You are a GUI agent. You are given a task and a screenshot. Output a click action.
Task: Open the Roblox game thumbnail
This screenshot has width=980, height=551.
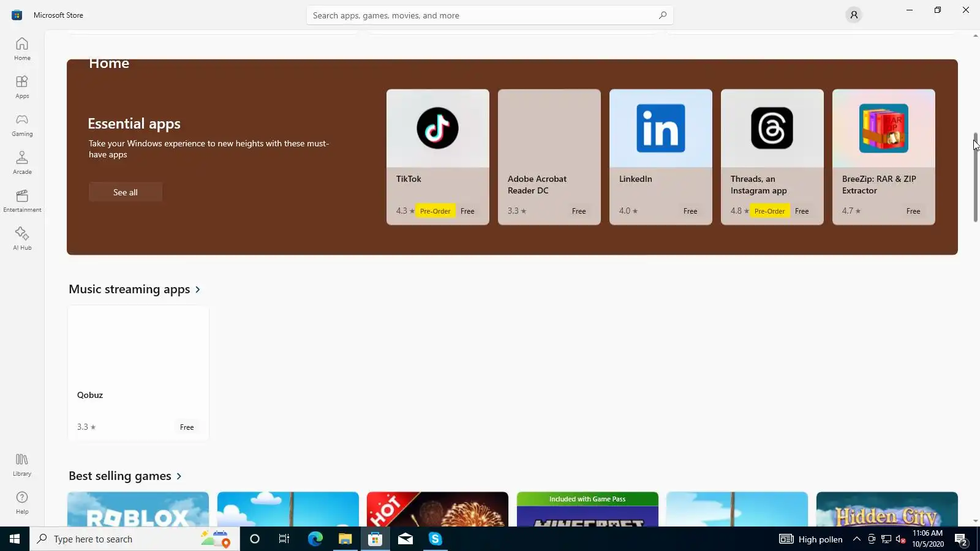(138, 509)
